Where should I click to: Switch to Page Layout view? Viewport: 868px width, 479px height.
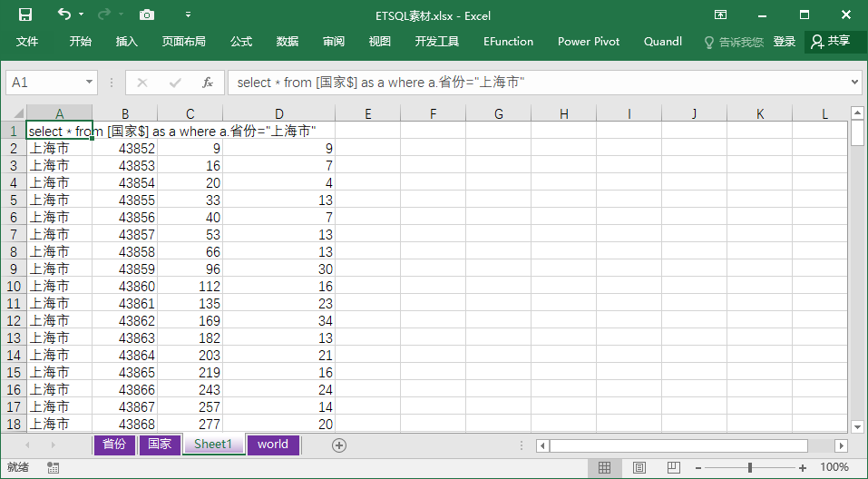pyautogui.click(x=639, y=467)
